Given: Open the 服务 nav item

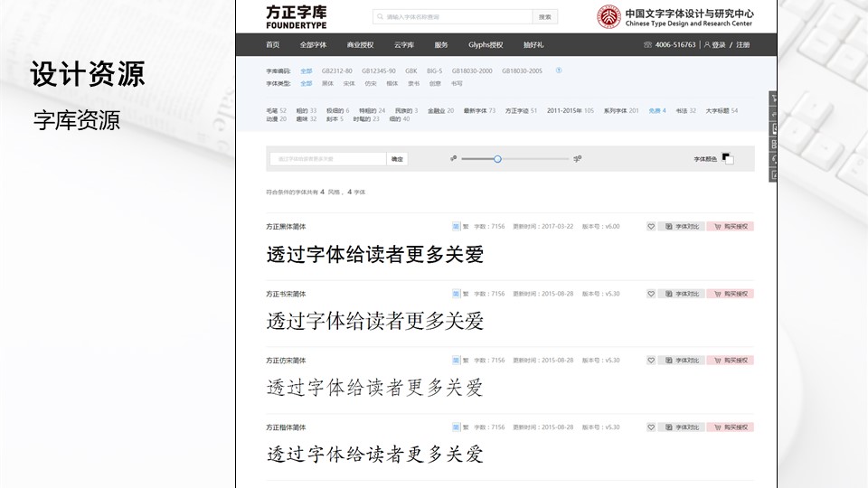Looking at the screenshot, I should coord(441,45).
